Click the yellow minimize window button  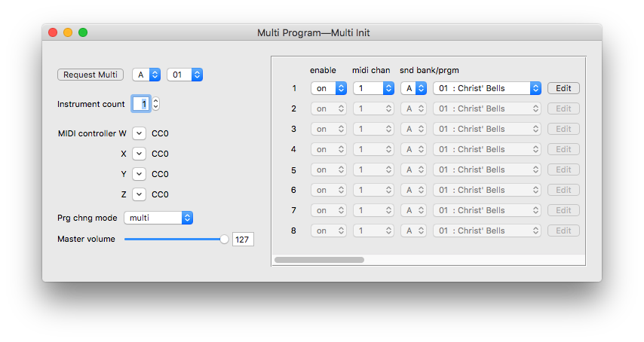click(68, 32)
